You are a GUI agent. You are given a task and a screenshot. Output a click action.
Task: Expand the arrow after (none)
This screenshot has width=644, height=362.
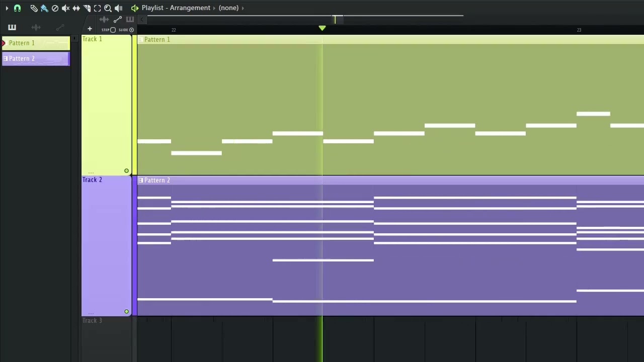243,8
